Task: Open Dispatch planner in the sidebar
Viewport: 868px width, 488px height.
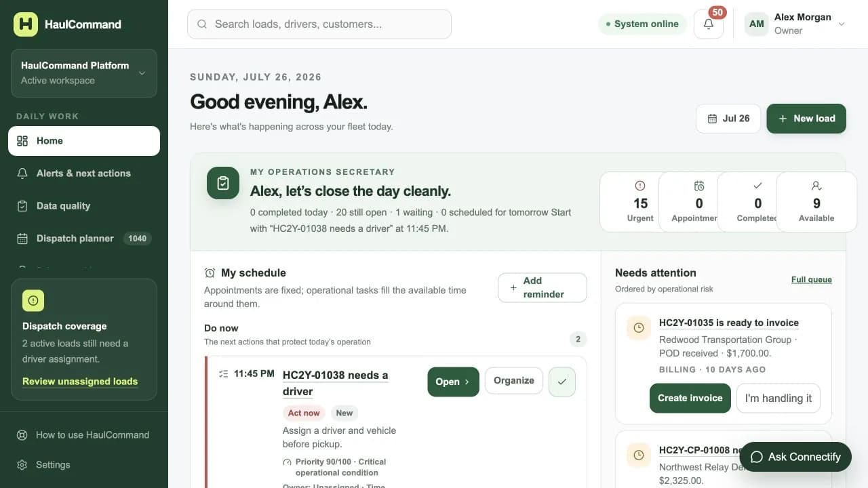Action: tap(84, 239)
